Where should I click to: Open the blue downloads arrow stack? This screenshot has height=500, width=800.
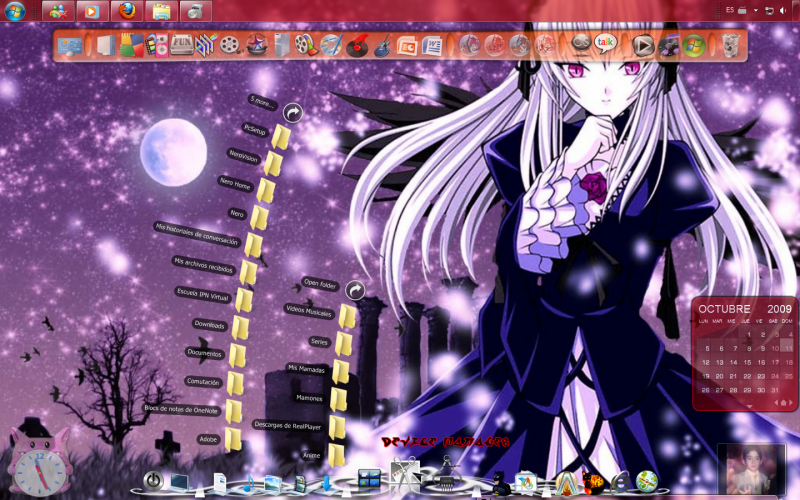point(327,483)
